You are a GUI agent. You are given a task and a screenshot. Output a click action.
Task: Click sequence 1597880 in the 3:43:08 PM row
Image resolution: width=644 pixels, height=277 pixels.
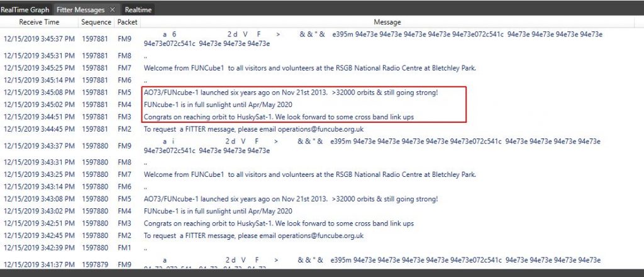click(x=94, y=199)
